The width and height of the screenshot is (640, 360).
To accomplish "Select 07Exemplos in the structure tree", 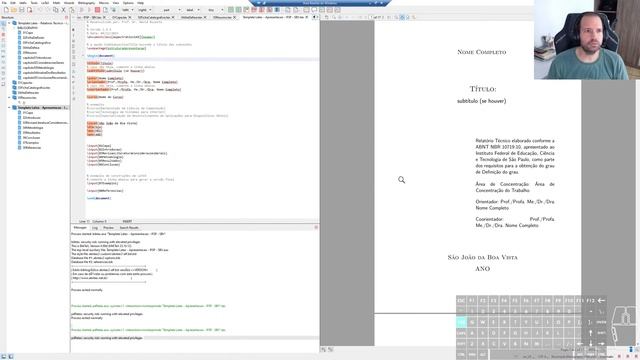I will pyautogui.click(x=31, y=143).
